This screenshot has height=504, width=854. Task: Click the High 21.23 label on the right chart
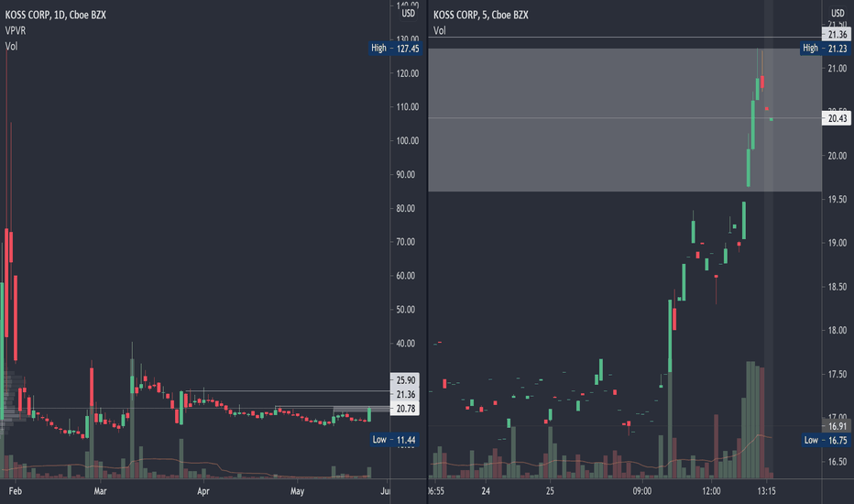[x=825, y=49]
